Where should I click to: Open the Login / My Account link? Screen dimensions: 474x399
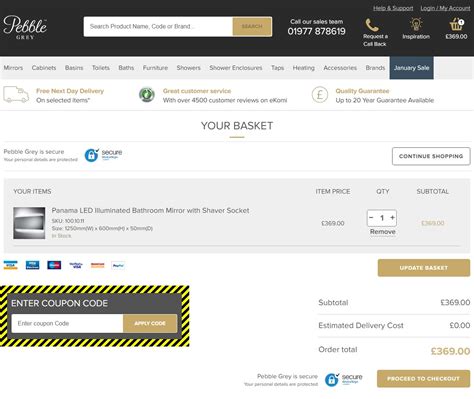click(445, 8)
